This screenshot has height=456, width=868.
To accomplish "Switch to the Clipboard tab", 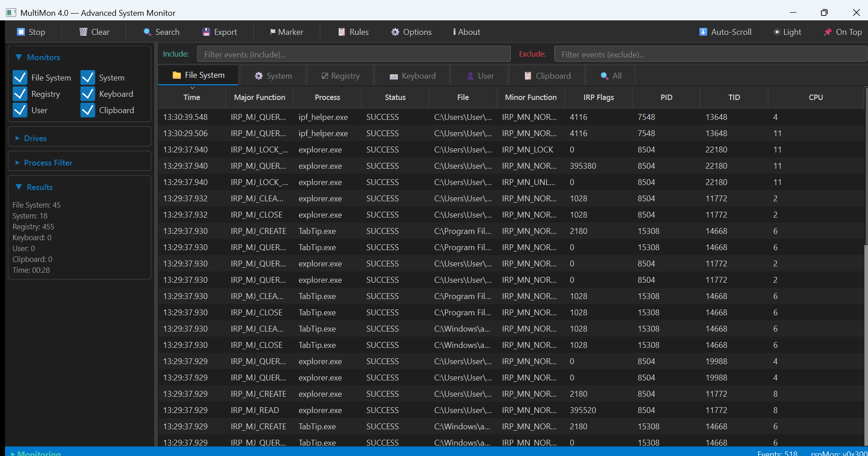I will click(547, 76).
